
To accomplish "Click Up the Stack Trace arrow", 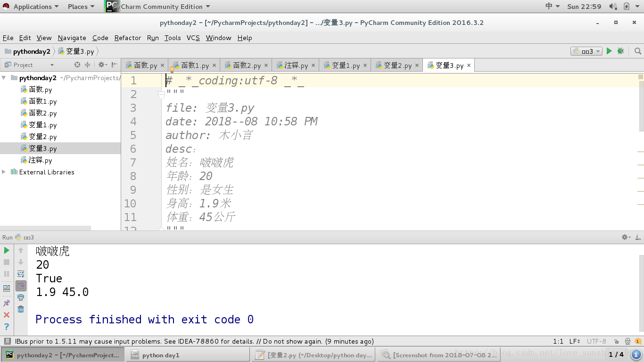I will (x=21, y=250).
